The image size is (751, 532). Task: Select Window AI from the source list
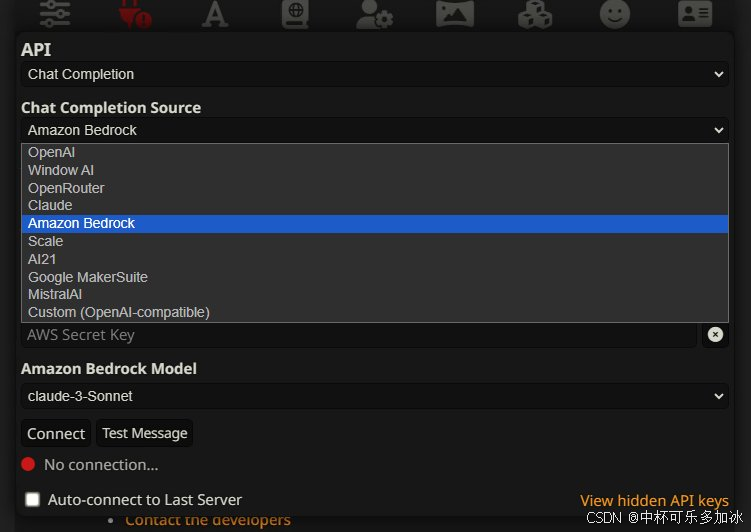tap(375, 170)
